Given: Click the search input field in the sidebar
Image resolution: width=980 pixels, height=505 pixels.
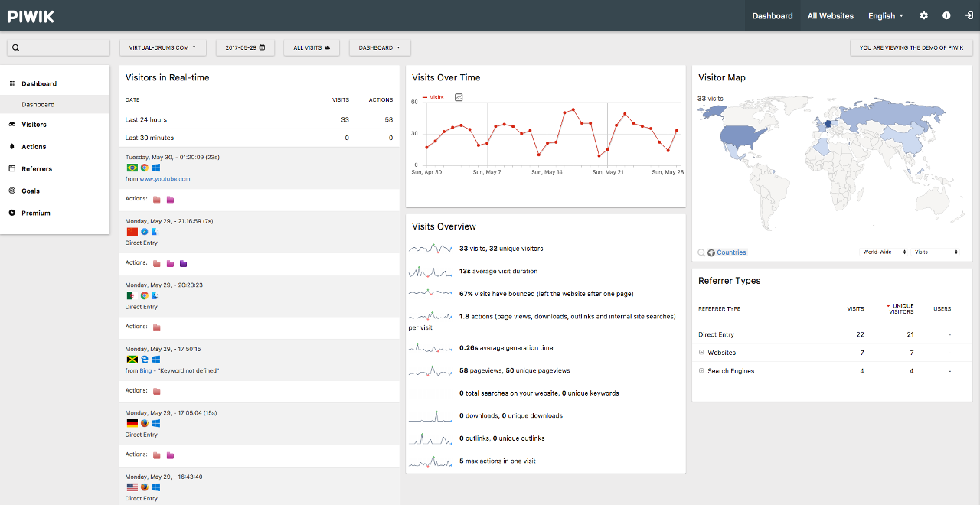Looking at the screenshot, I should coord(57,47).
